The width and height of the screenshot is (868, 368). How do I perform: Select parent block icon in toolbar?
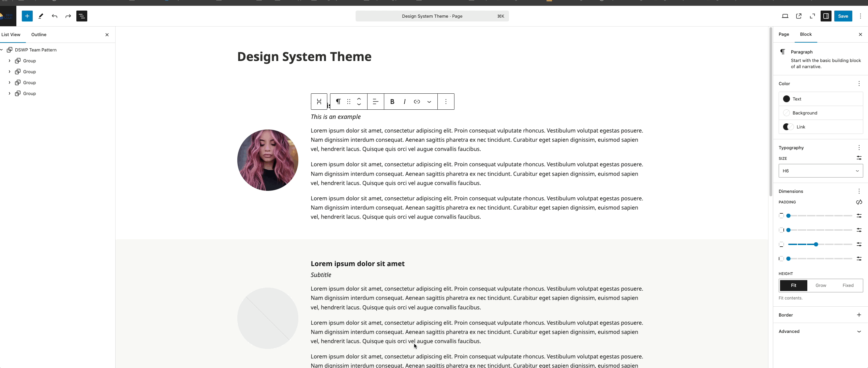pos(319,102)
